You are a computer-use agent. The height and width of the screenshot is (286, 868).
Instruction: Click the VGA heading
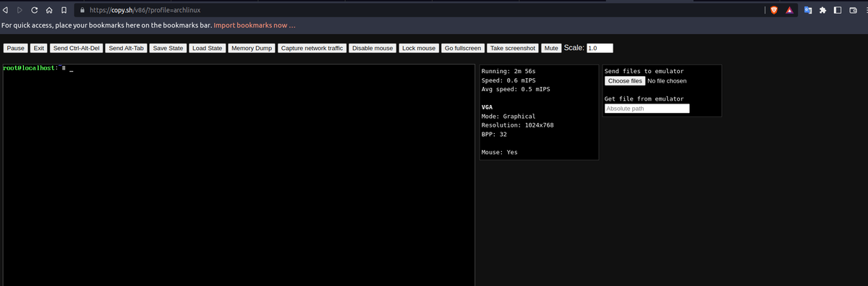[x=486, y=107]
